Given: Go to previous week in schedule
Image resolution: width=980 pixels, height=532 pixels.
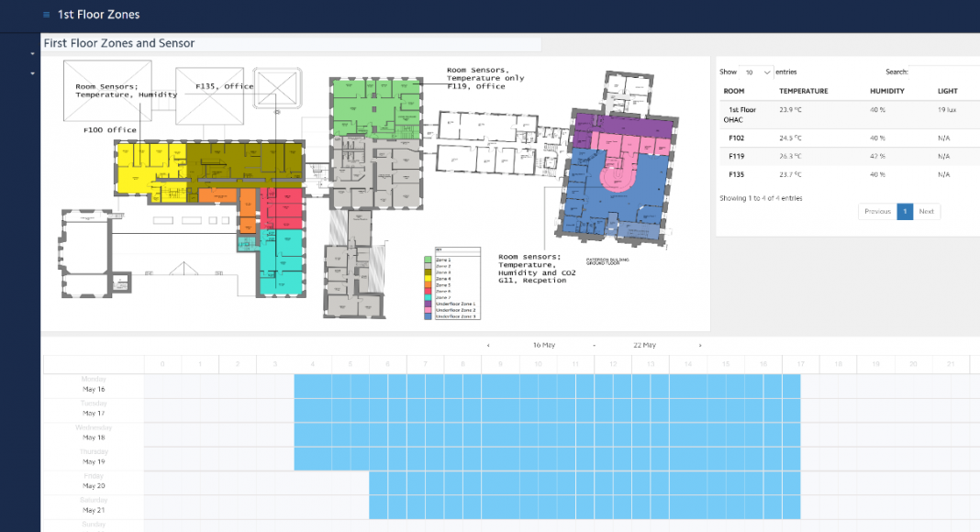Looking at the screenshot, I should coord(488,346).
